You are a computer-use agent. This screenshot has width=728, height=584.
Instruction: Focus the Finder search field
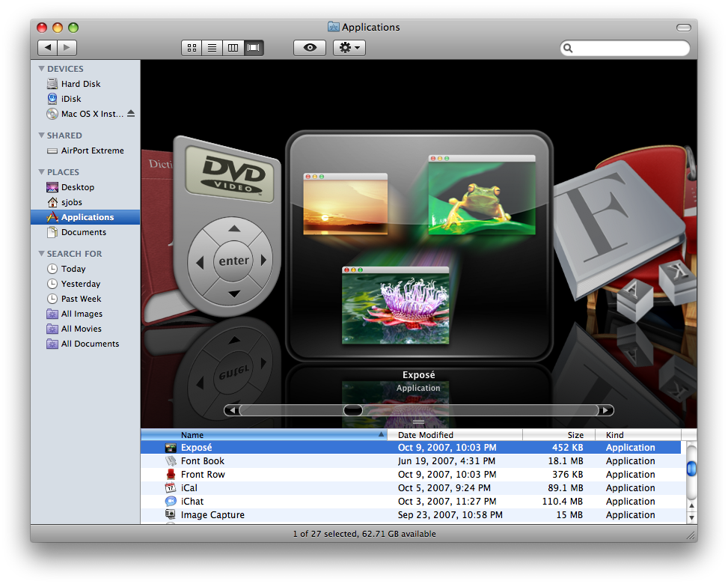coord(625,48)
